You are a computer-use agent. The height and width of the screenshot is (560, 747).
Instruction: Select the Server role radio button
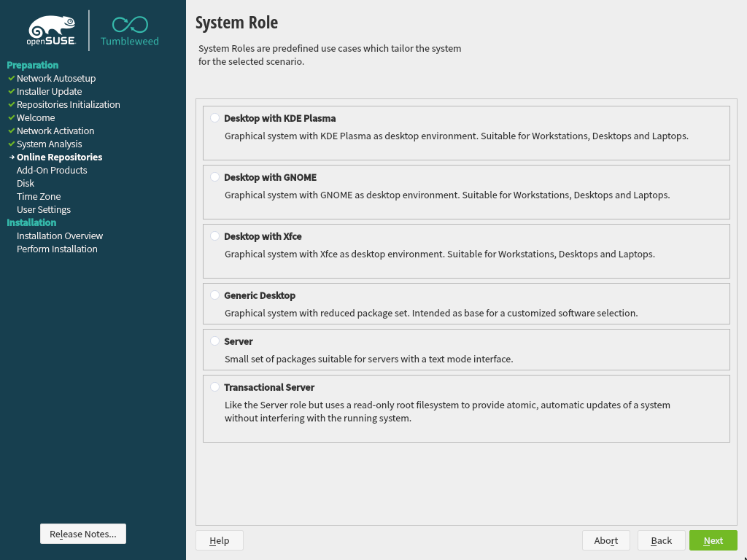coord(214,341)
